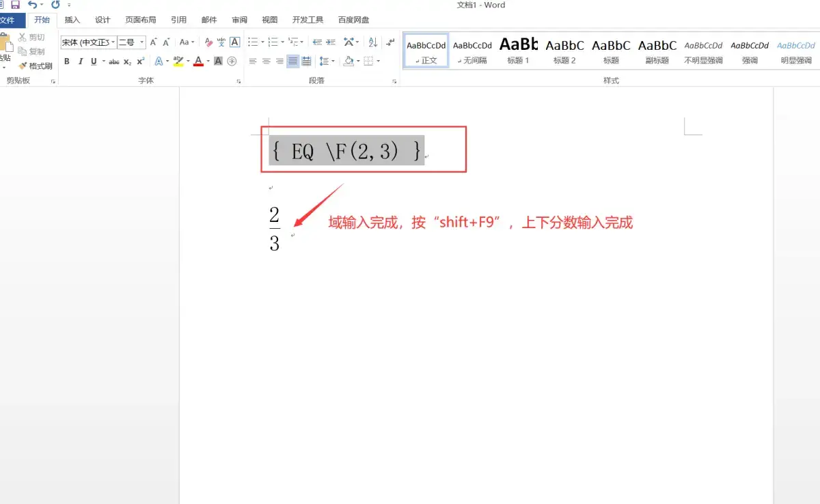Click the 剪切 button
Image resolution: width=820 pixels, height=504 pixels.
[x=33, y=37]
